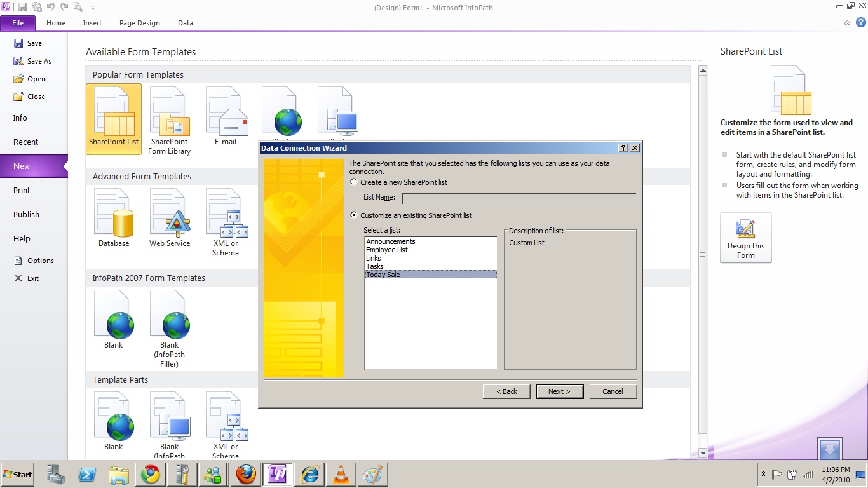Click the List Name text field
This screenshot has width=868, height=488.
point(519,199)
